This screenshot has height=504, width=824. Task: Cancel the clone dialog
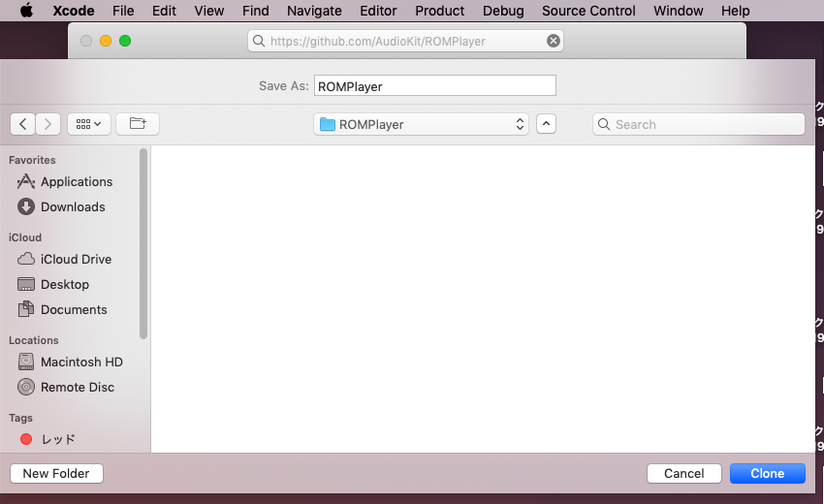pyautogui.click(x=683, y=474)
